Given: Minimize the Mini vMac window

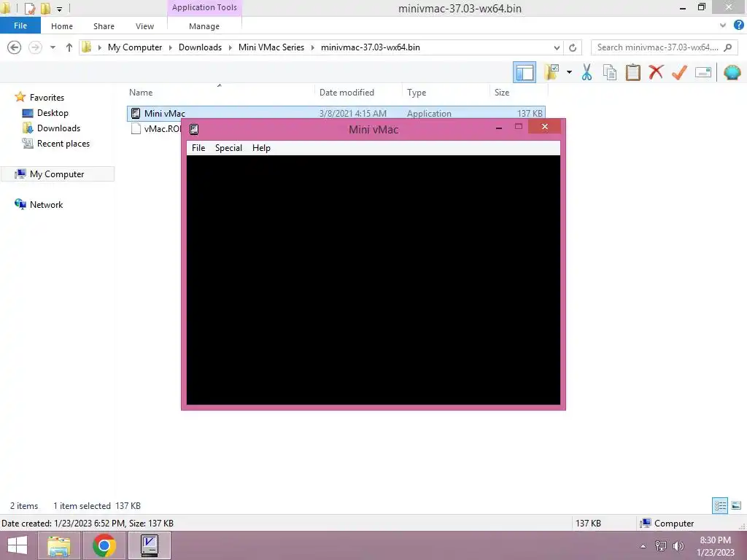Looking at the screenshot, I should 499,128.
